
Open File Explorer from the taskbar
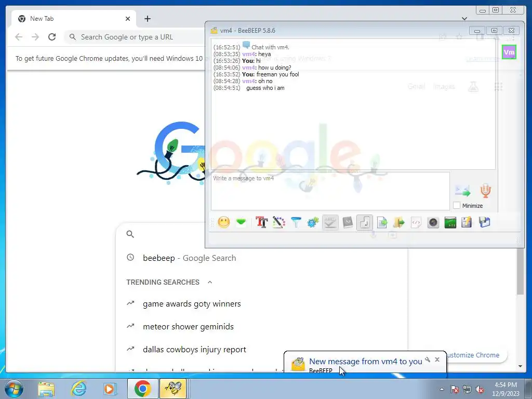(x=46, y=389)
